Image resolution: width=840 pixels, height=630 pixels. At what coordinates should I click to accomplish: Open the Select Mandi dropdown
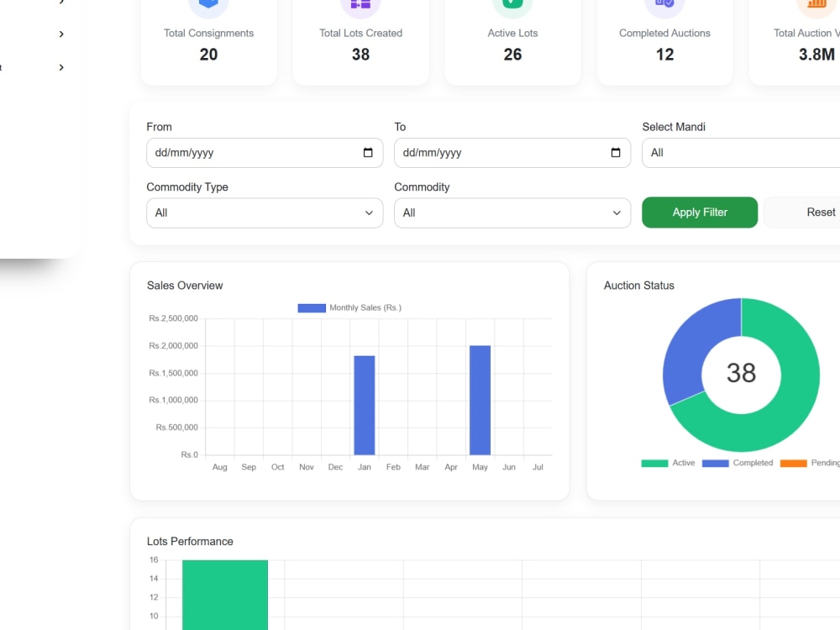[741, 153]
